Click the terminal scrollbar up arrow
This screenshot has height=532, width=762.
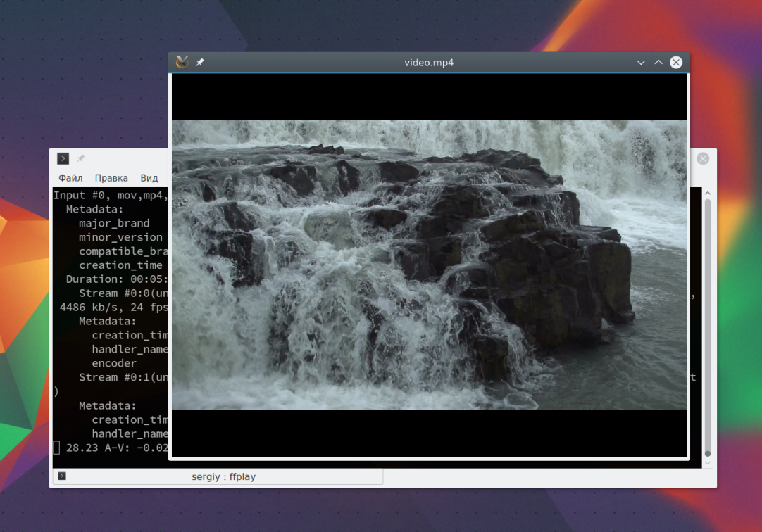pyautogui.click(x=708, y=194)
